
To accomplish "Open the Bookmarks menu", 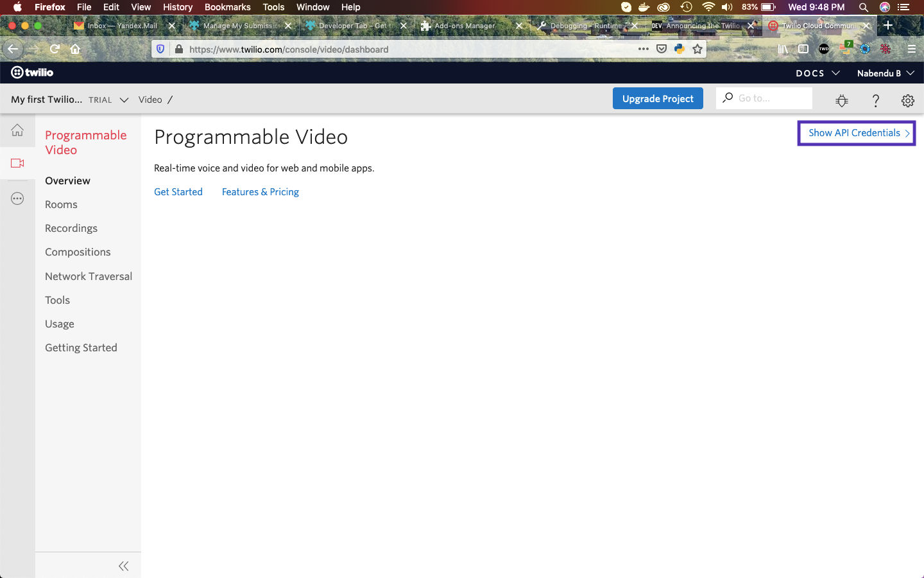I will [x=227, y=7].
